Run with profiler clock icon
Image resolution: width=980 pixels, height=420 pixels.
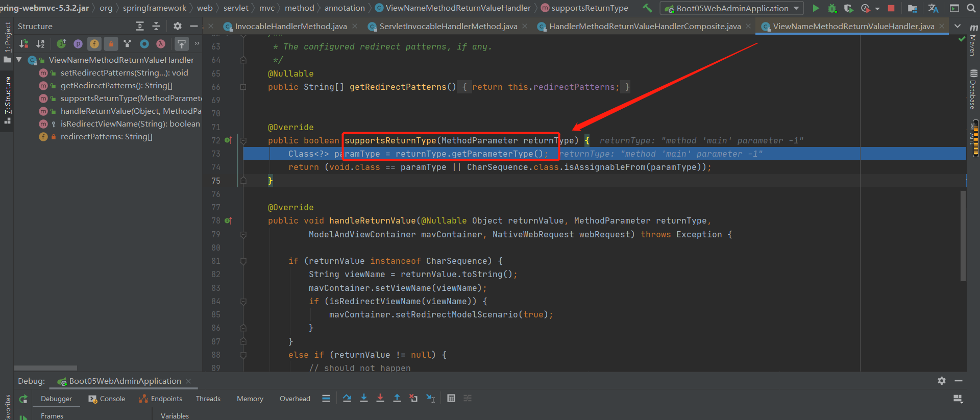tap(865, 8)
